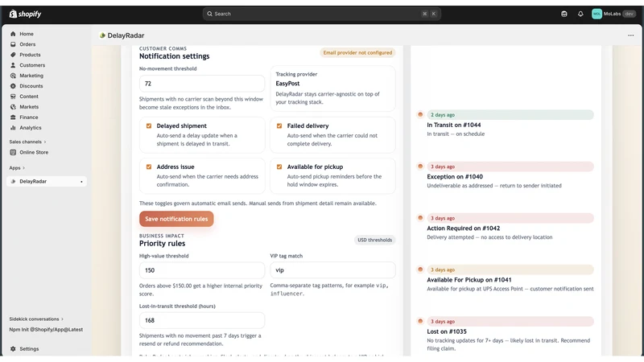Screen dimensions: 644x362
Task: Expand Sidekick conversations
Action: (36, 319)
